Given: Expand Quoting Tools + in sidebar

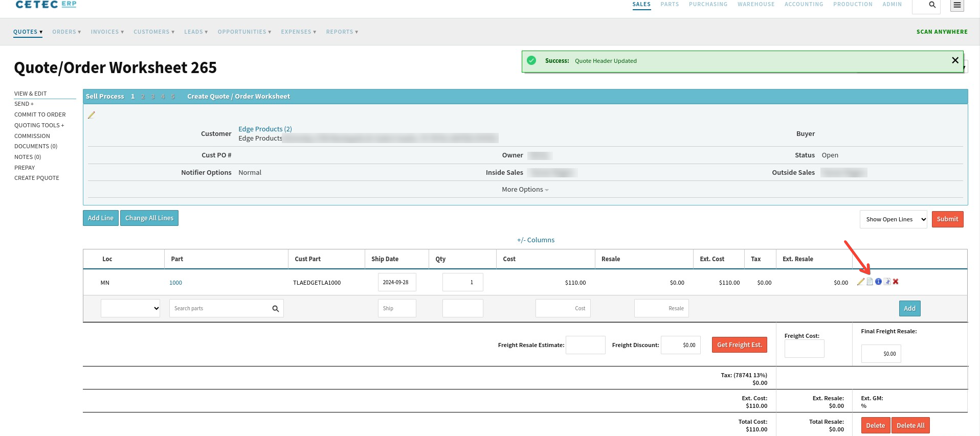Looking at the screenshot, I should coord(39,125).
